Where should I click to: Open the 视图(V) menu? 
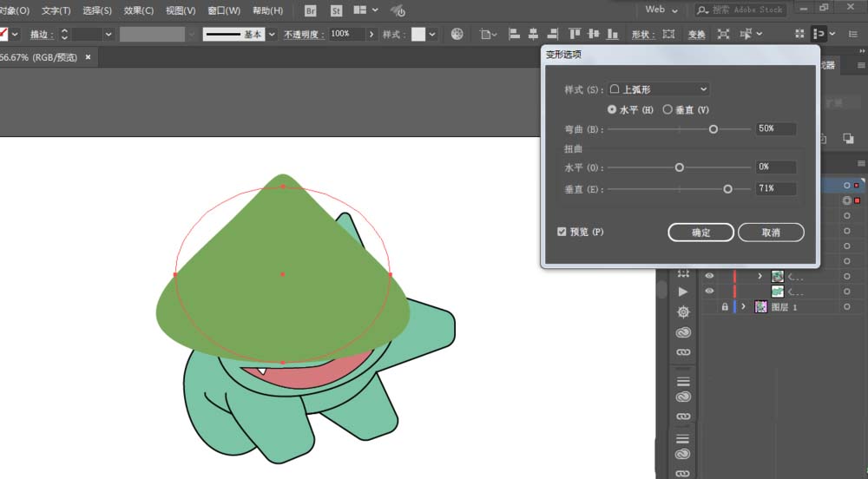click(x=181, y=10)
